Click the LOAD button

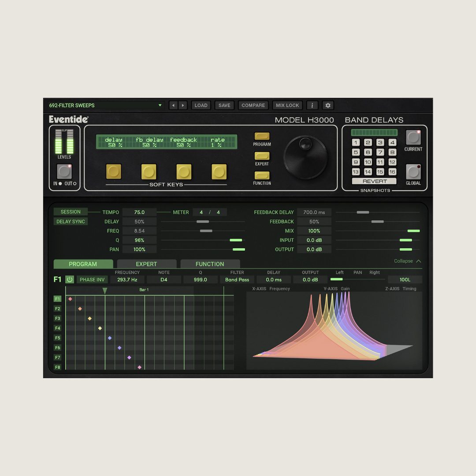[x=201, y=105]
